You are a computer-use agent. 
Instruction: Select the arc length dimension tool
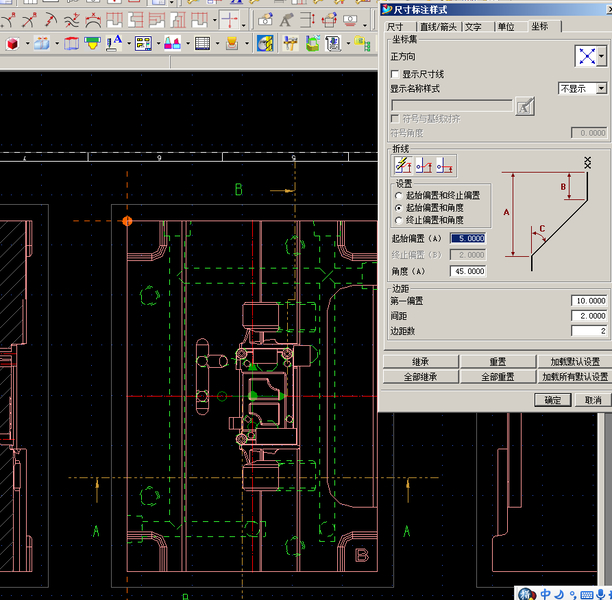tap(93, 20)
